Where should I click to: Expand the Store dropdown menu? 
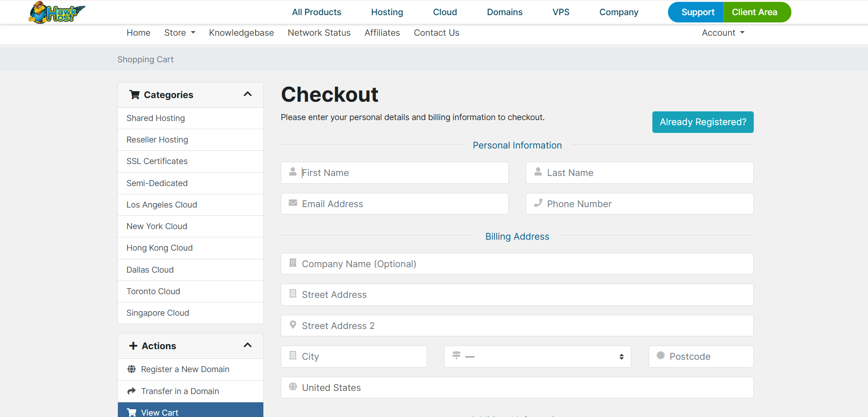[x=179, y=33]
